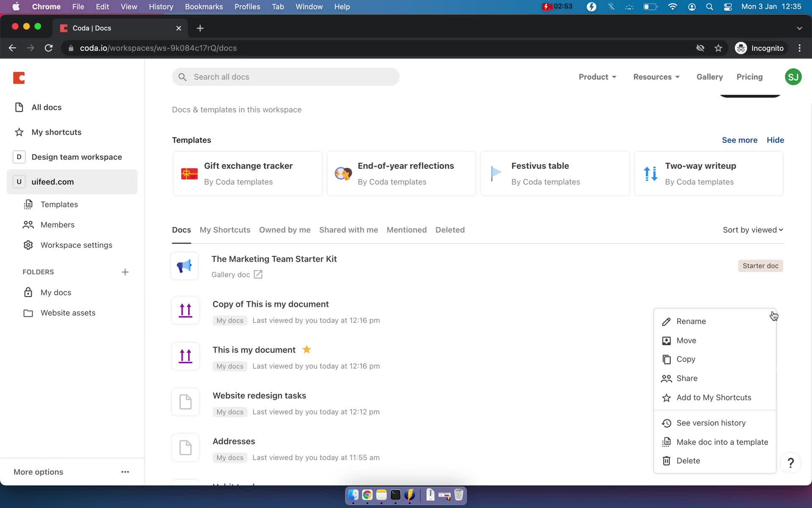Open the End-of-year reflections template

(x=401, y=174)
